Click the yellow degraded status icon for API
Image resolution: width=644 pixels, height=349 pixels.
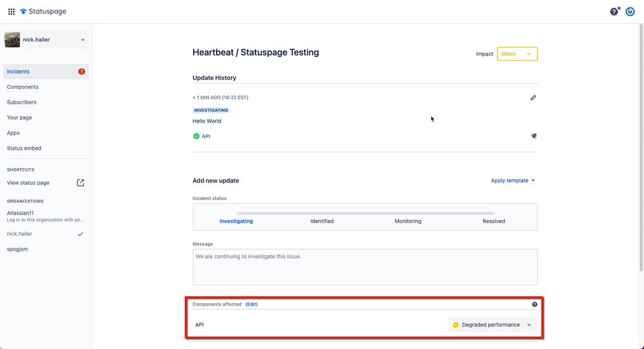(x=456, y=324)
